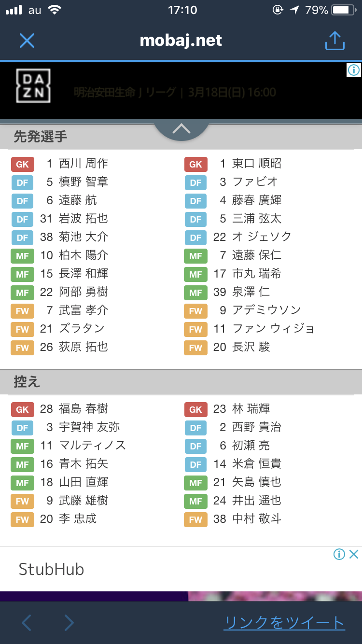
Task: Go back with the left arrow
Action: (x=27, y=623)
